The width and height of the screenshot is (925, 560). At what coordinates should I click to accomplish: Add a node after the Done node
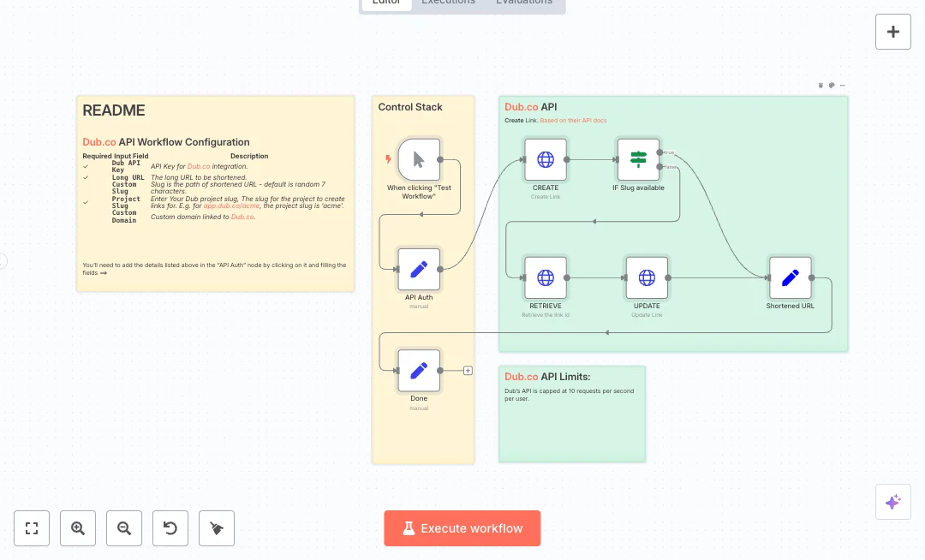(468, 371)
